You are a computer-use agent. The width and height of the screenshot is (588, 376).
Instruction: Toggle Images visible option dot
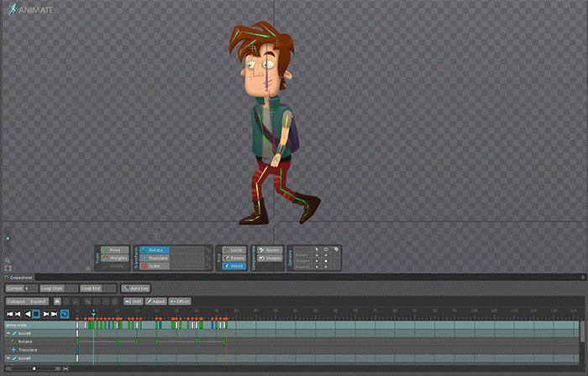(326, 261)
